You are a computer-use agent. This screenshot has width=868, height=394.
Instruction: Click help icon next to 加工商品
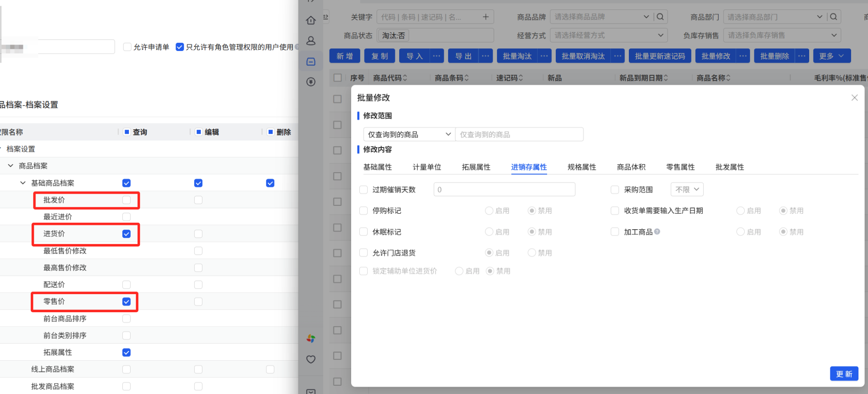[657, 232]
